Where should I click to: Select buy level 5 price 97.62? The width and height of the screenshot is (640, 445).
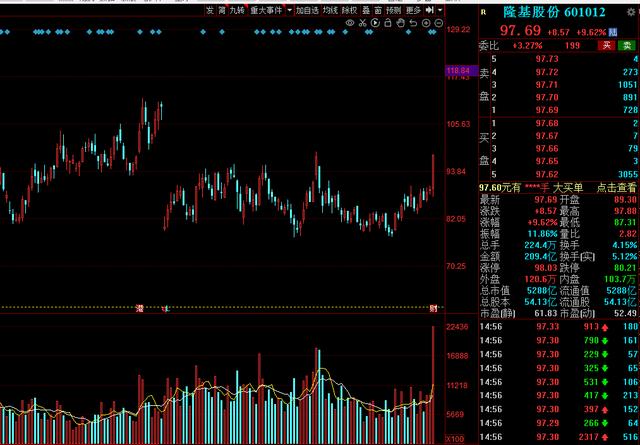547,174
